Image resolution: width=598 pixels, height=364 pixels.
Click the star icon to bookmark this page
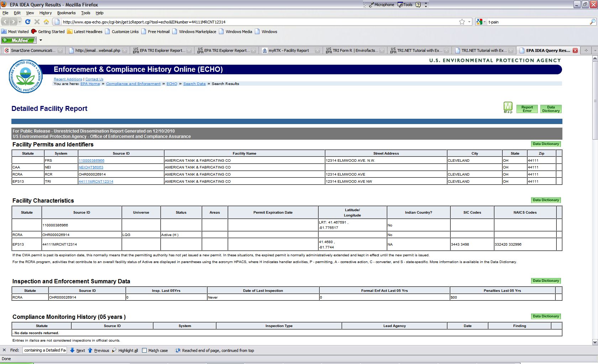(x=462, y=22)
